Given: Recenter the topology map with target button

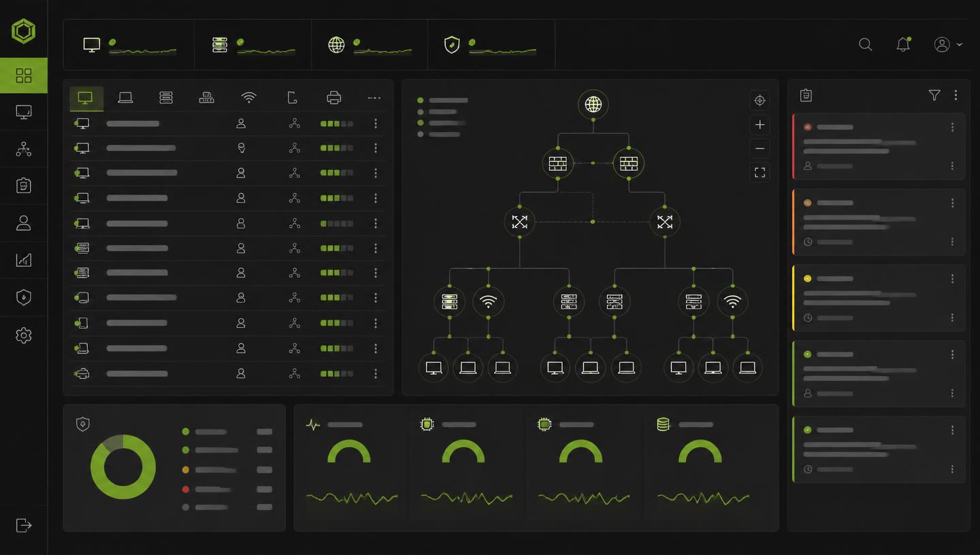Looking at the screenshot, I should click(x=760, y=101).
